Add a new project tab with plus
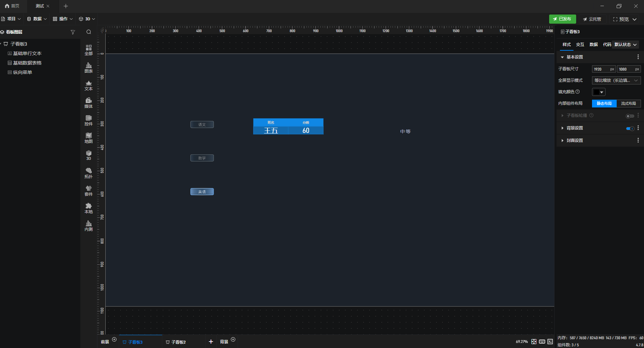This screenshot has width=644, height=348. coord(66,6)
